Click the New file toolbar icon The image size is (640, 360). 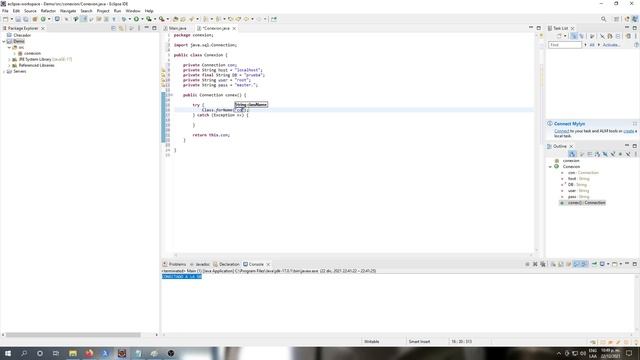click(x=6, y=19)
